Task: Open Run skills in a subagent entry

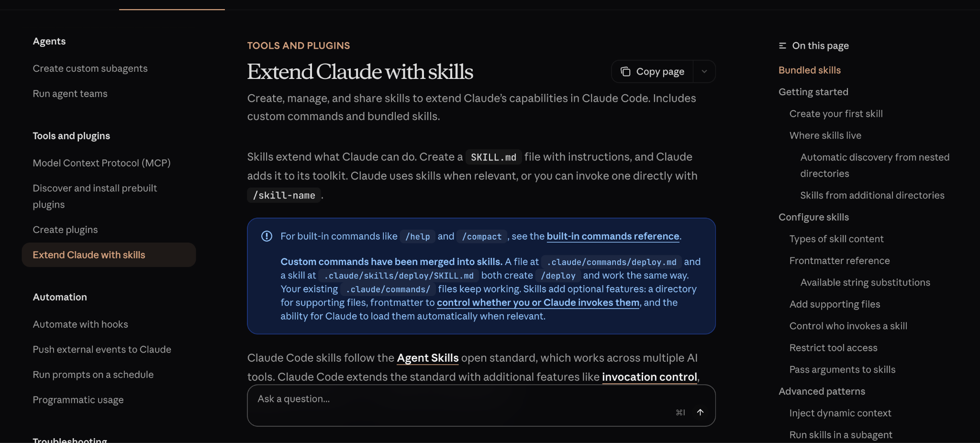Action: 841,434
